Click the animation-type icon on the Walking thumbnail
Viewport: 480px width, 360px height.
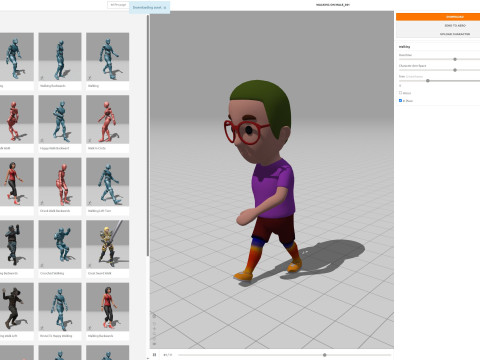tap(90, 78)
